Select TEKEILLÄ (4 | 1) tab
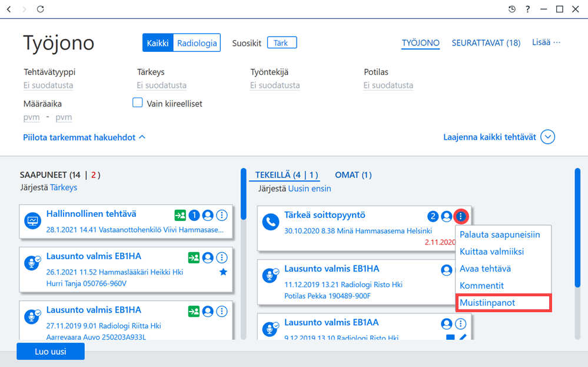 287,175
